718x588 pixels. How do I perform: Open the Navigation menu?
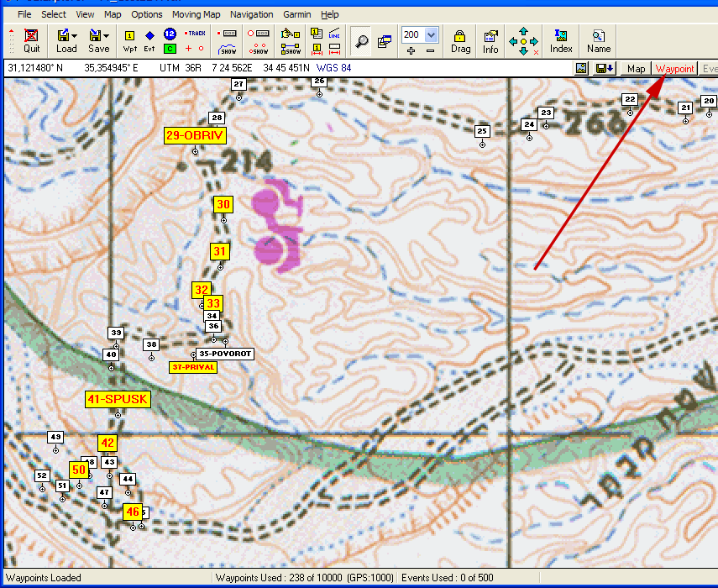point(251,14)
